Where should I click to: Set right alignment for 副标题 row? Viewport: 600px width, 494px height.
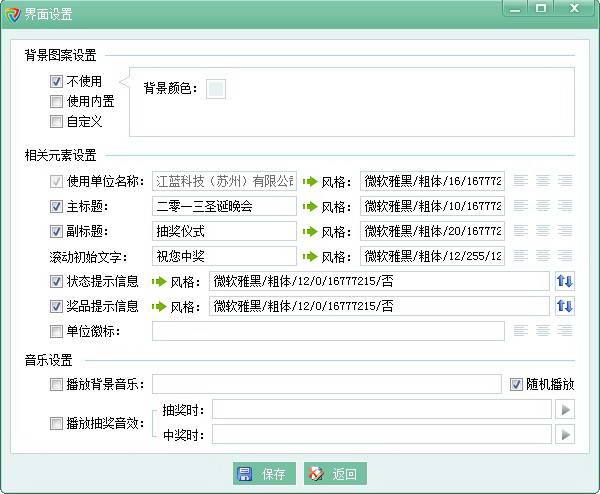565,231
